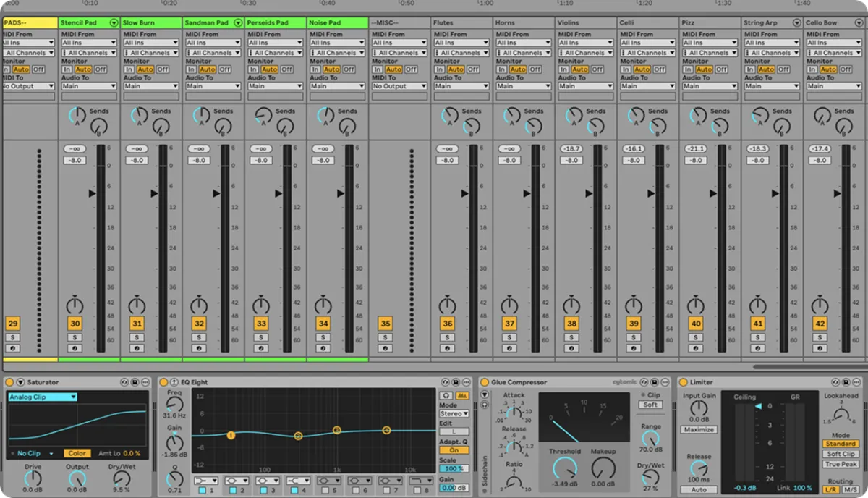Arm the Violins track for recording
The height and width of the screenshot is (498, 868).
[x=571, y=348]
